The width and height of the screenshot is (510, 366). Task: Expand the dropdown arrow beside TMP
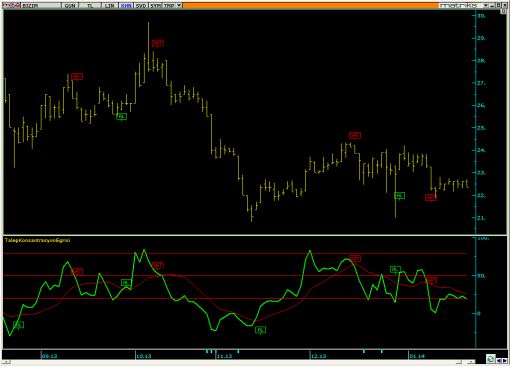coord(179,5)
